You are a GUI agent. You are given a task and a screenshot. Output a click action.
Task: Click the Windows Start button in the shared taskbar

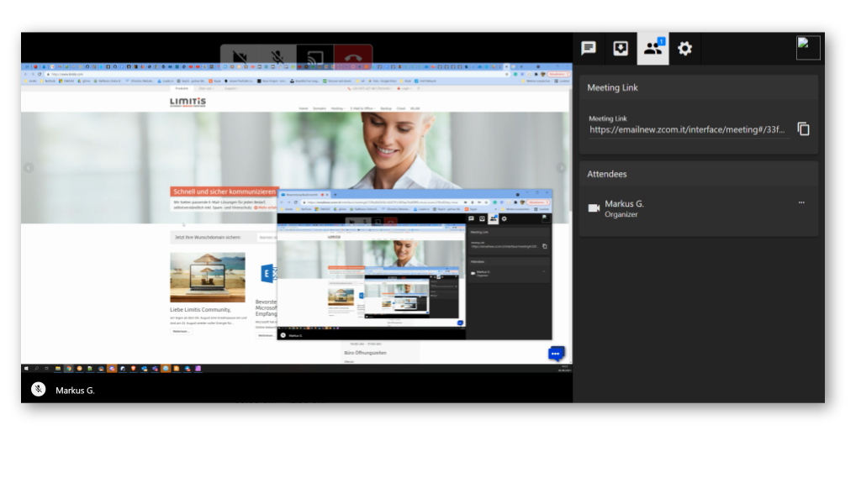[26, 369]
